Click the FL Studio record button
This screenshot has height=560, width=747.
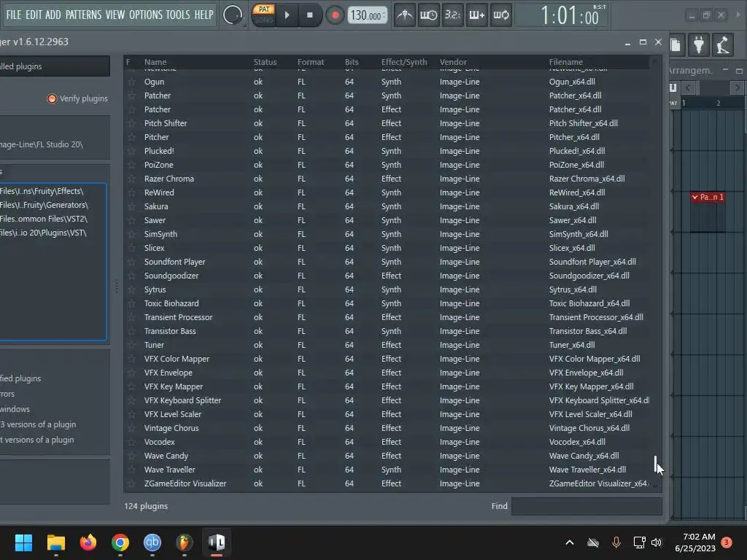point(336,15)
